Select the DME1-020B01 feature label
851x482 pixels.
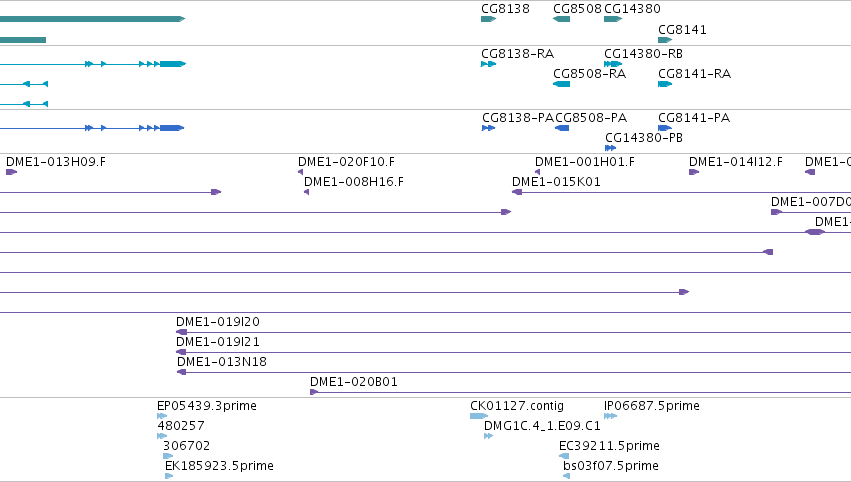354,382
